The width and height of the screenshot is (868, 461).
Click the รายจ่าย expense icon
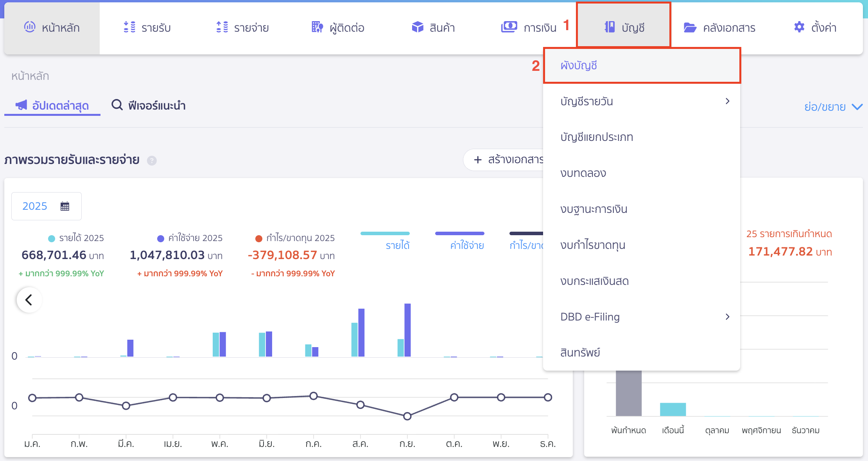click(222, 27)
